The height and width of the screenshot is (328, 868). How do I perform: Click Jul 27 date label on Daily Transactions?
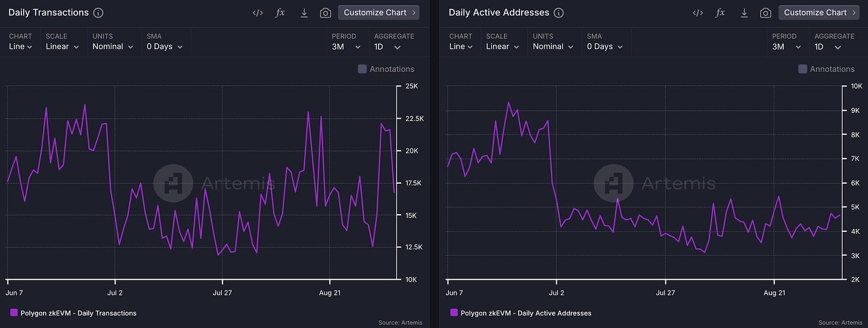point(222,293)
